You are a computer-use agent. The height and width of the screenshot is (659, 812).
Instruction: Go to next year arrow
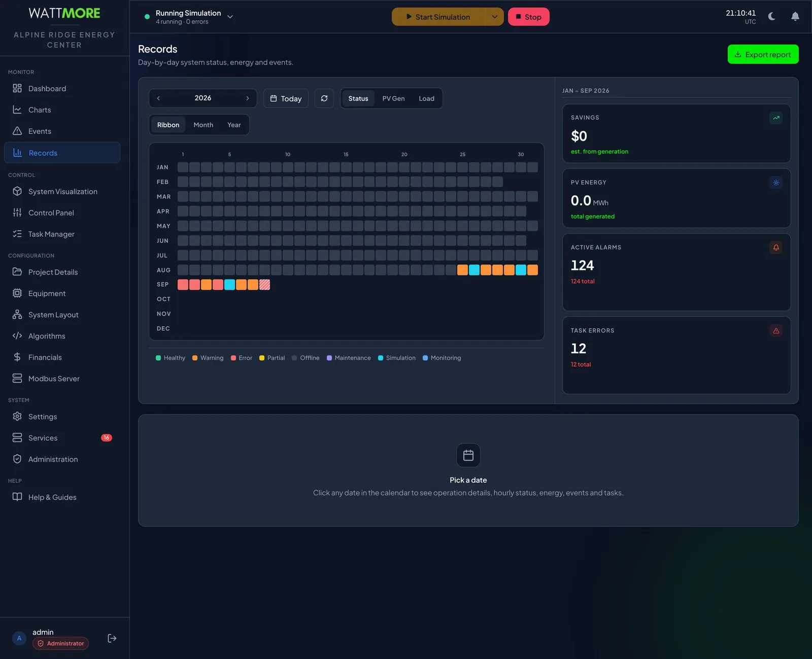[x=247, y=98]
